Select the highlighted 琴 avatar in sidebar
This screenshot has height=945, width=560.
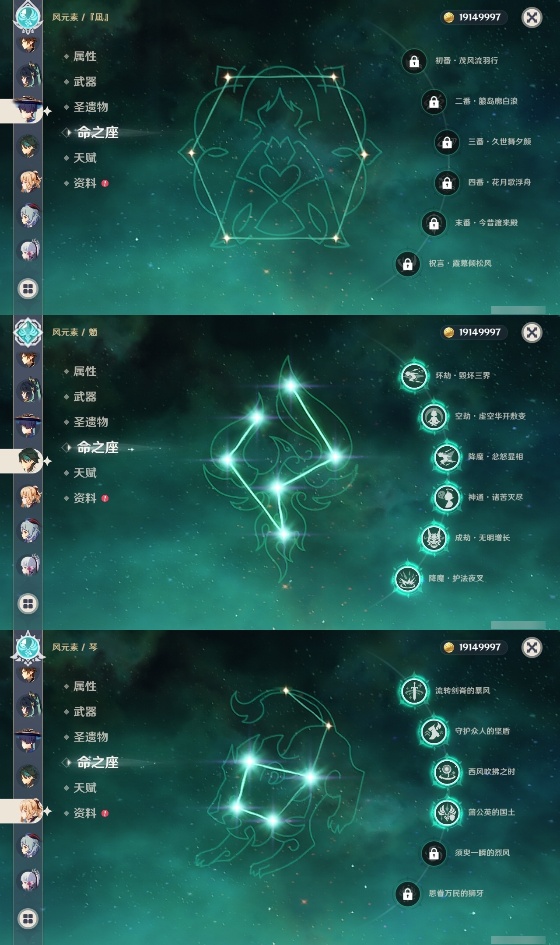(x=30, y=811)
